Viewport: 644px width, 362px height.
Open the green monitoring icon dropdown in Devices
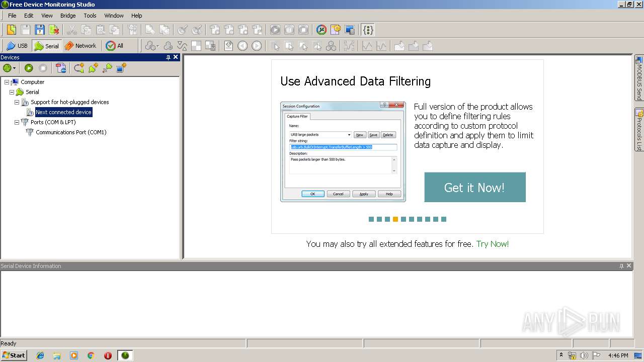point(10,68)
